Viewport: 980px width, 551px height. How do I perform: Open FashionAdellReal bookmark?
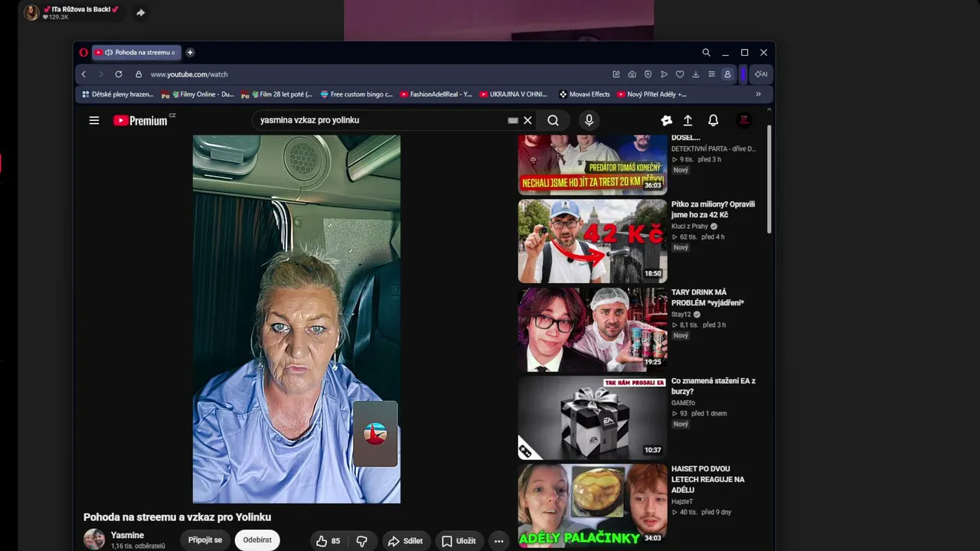[436, 94]
